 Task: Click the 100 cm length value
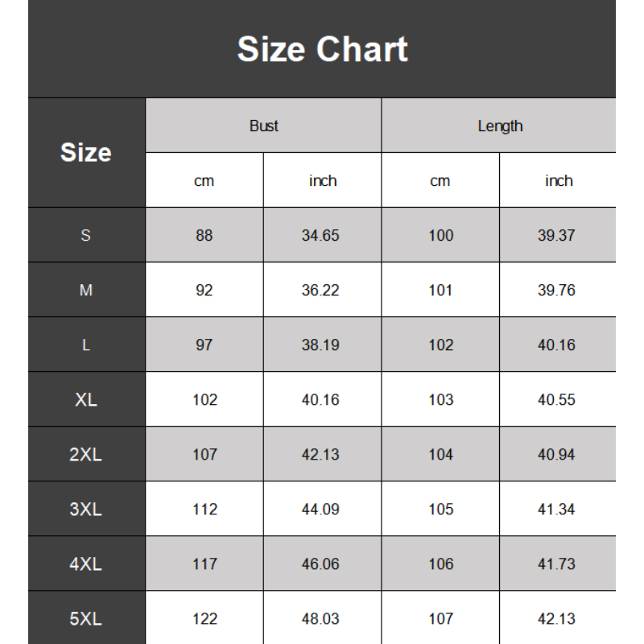[440, 236]
